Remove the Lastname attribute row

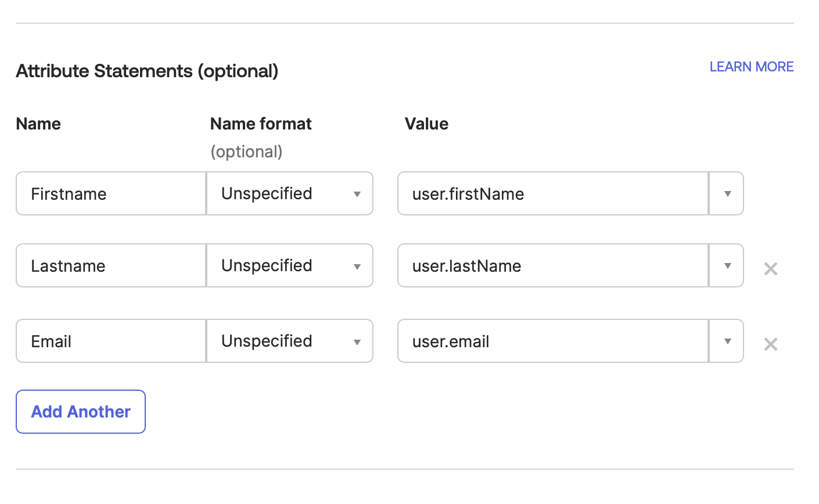(771, 268)
